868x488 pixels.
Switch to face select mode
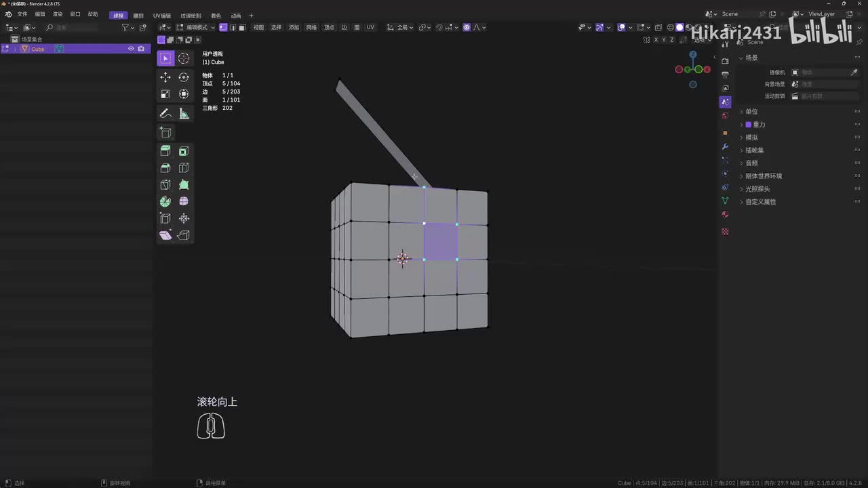tap(241, 27)
